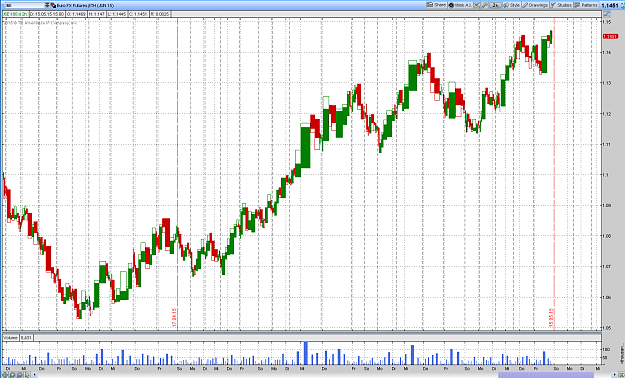Click the checkmark icon beside think A.I.
The width and height of the screenshot is (625, 378).
(x=477, y=5)
